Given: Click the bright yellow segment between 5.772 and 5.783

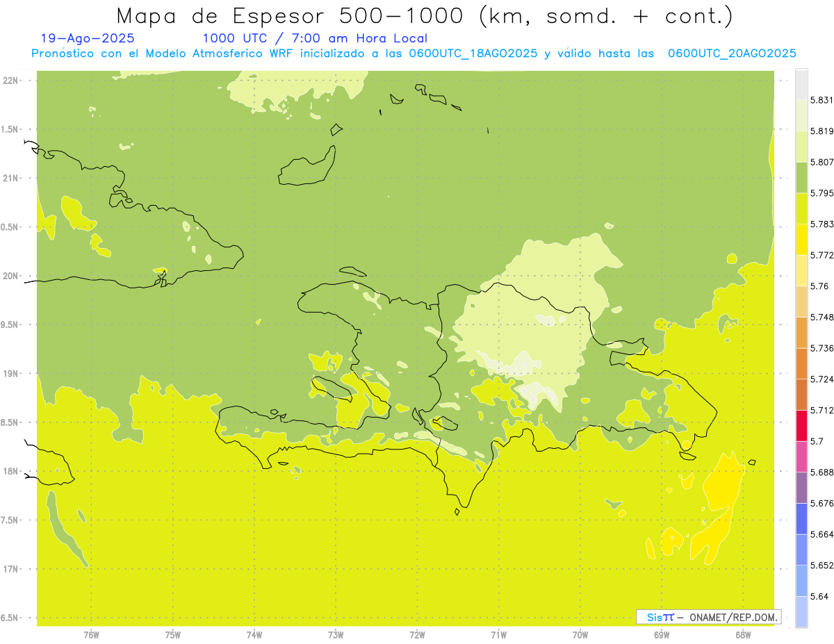Looking at the screenshot, I should pyautogui.click(x=801, y=239).
